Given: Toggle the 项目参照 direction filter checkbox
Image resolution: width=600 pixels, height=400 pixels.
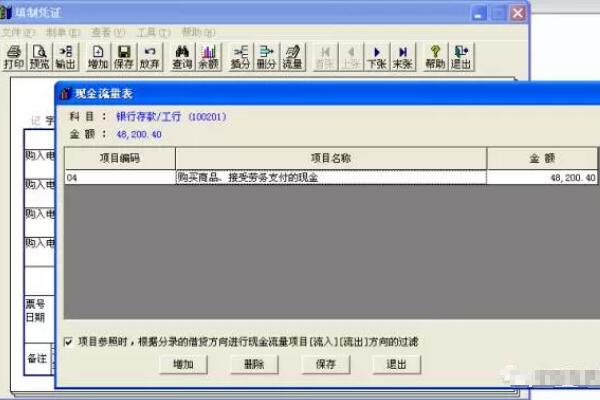Looking at the screenshot, I should pyautogui.click(x=67, y=341).
